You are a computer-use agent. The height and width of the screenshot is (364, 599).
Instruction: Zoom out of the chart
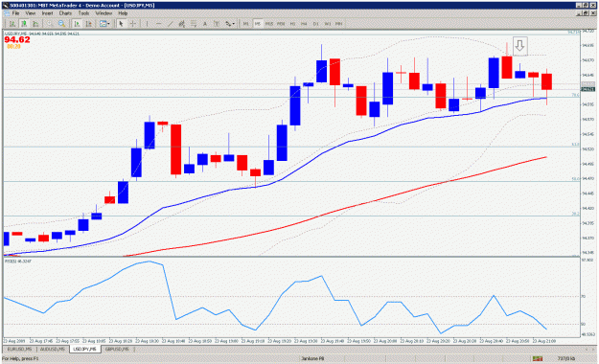tap(61, 24)
